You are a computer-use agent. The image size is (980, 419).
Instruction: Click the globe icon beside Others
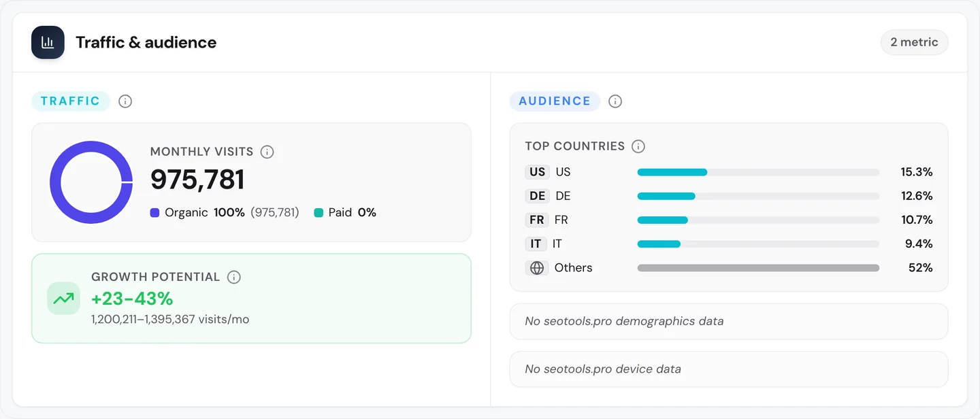coord(537,268)
